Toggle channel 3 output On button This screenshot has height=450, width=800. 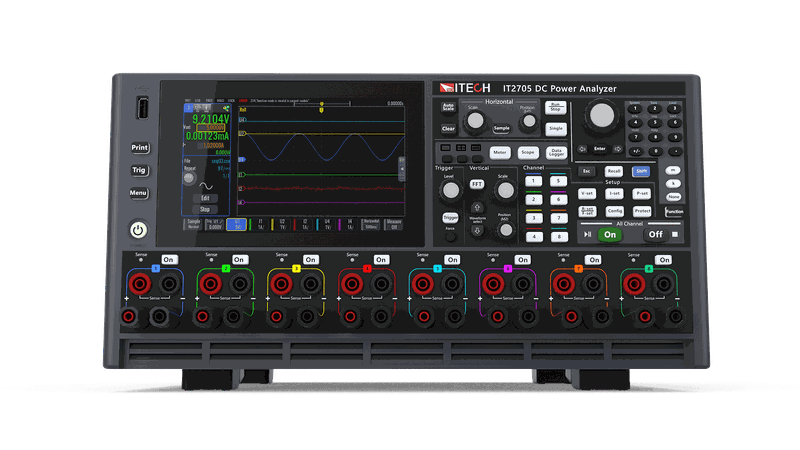(x=310, y=260)
